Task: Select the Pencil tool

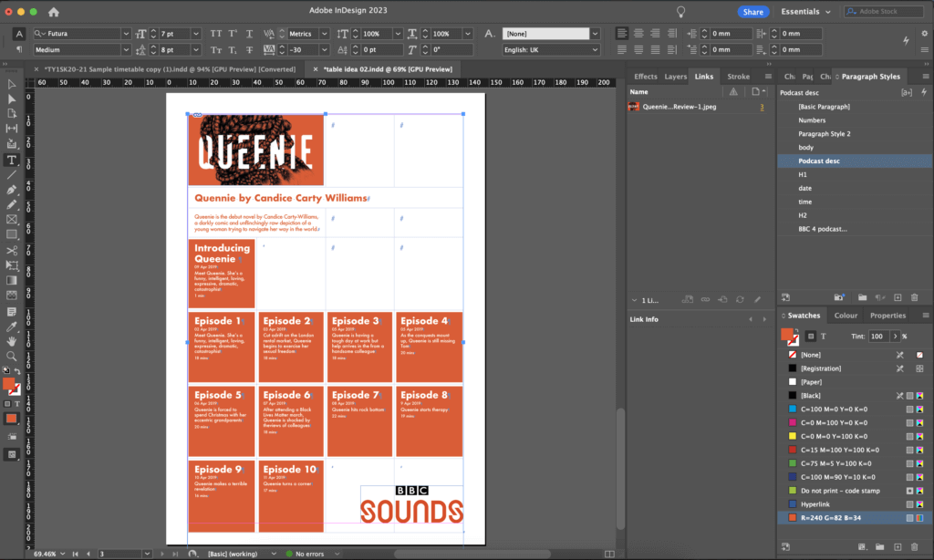Action: click(x=11, y=204)
